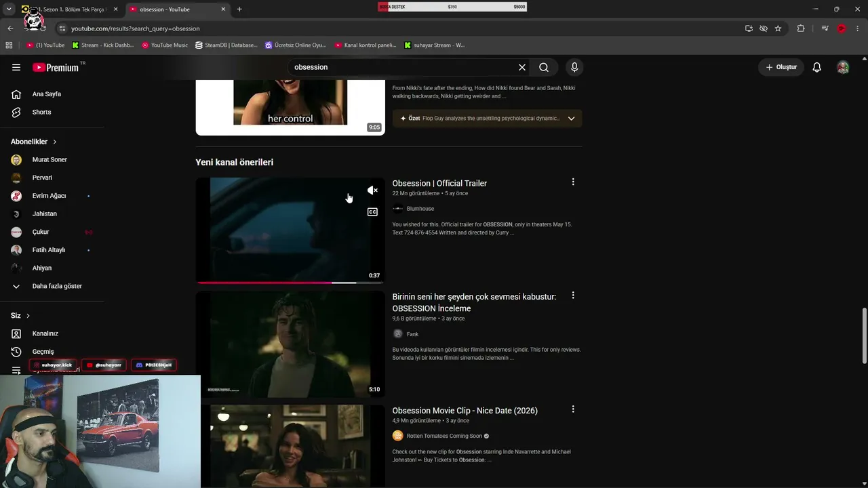Viewport: 868px width, 488px height.
Task: Open a new browser tab
Action: tap(239, 9)
